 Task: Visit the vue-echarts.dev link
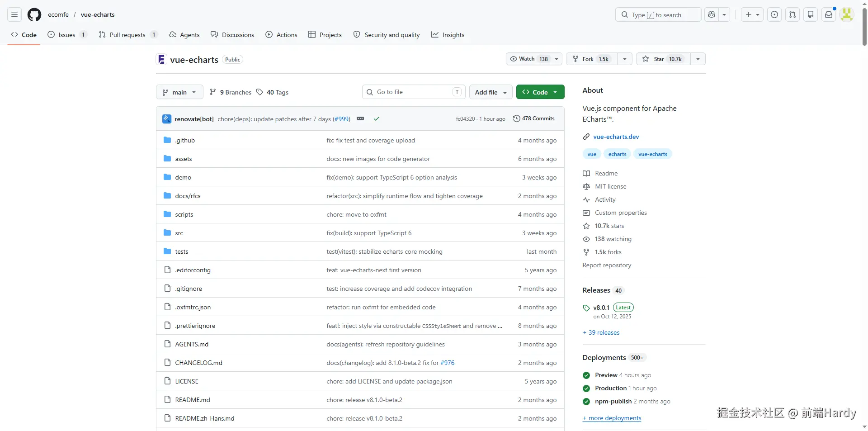click(x=615, y=137)
